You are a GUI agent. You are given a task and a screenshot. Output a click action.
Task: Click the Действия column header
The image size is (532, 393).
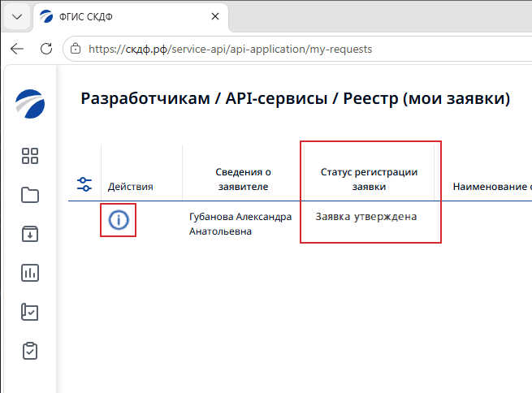(130, 187)
